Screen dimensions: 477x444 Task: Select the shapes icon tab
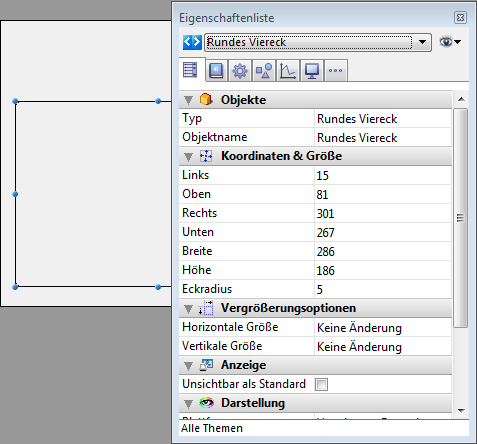(x=264, y=71)
